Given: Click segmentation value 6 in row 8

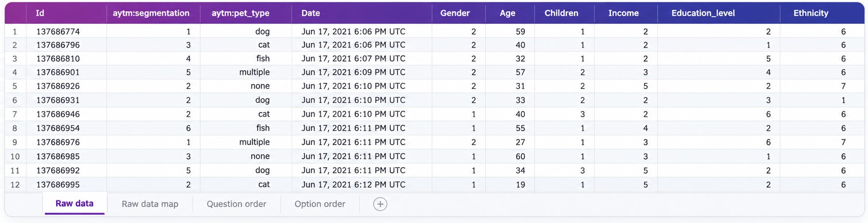Looking at the screenshot, I should click(x=188, y=128).
